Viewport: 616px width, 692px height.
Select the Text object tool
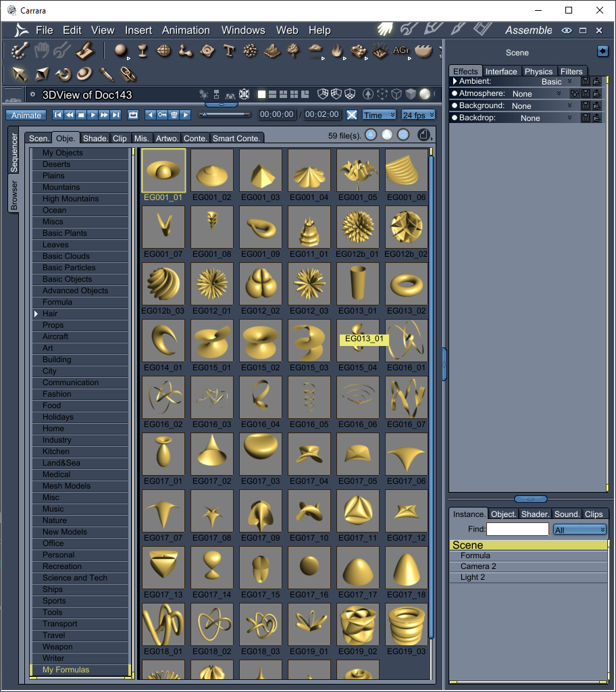[228, 51]
